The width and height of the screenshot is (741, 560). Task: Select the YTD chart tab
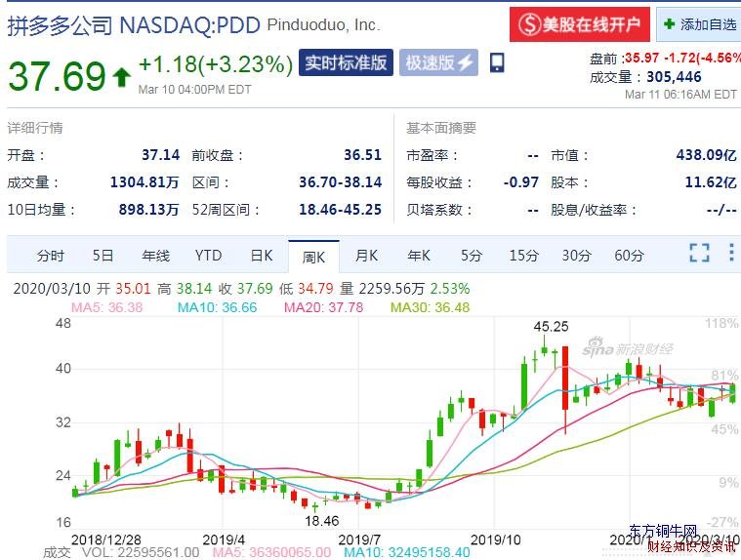click(x=208, y=256)
